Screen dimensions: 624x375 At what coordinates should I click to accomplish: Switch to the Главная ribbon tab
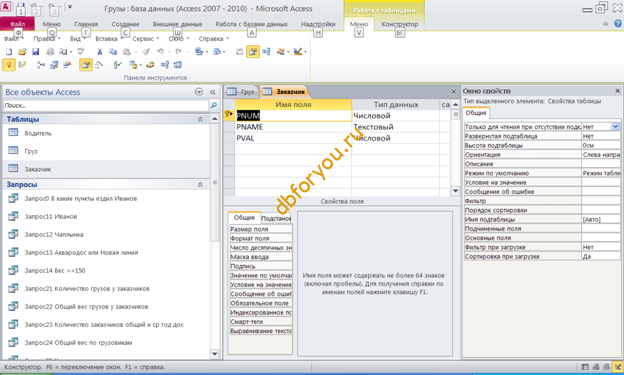[86, 24]
